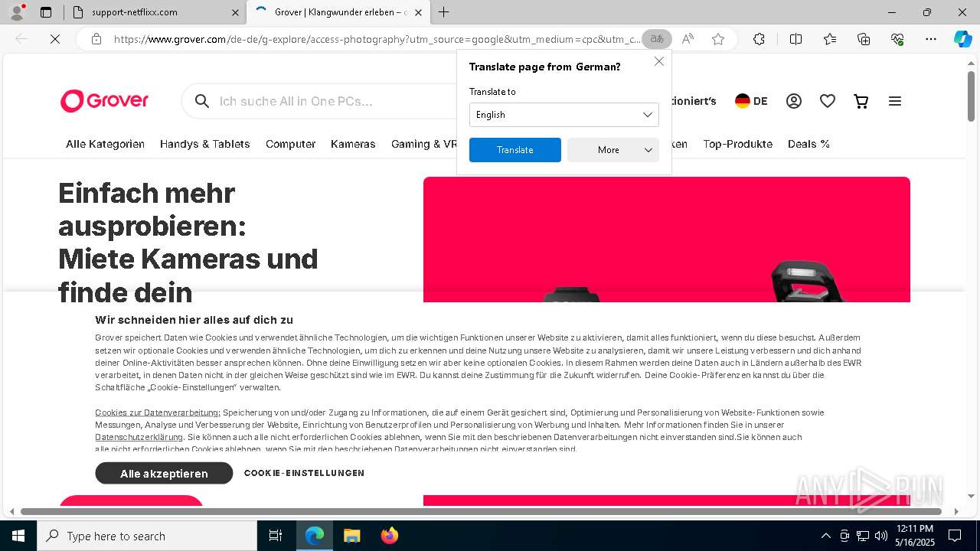
Task: Add this page to favorites
Action: click(x=718, y=39)
